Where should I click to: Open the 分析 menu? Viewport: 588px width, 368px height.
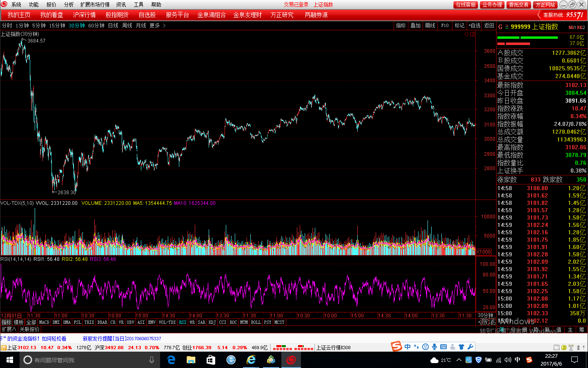click(69, 4)
